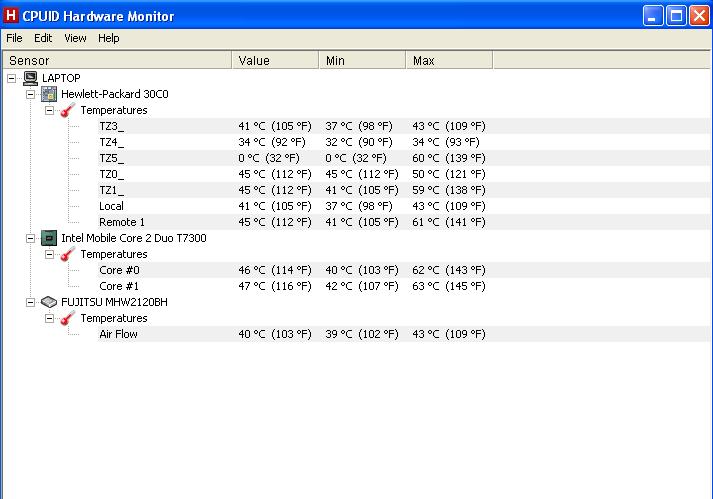The image size is (713, 499).
Task: Click Air Flow min value 39 °C
Action: click(x=362, y=334)
